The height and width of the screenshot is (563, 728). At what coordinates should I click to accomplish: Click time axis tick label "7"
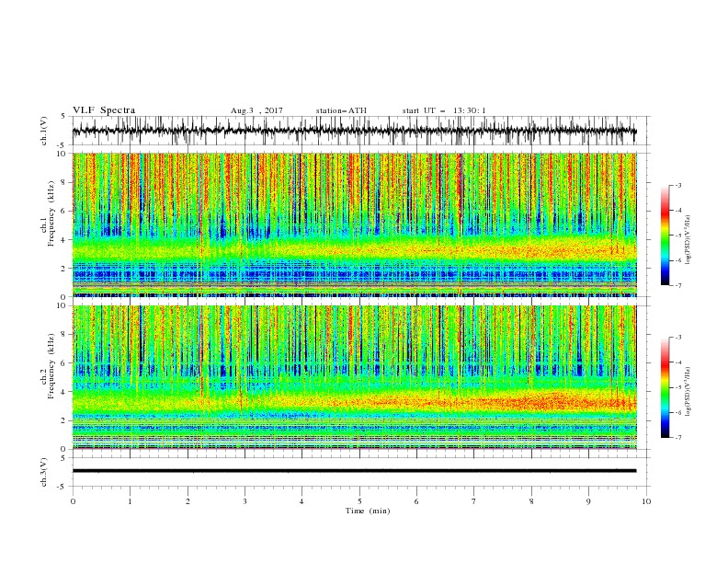tap(474, 501)
